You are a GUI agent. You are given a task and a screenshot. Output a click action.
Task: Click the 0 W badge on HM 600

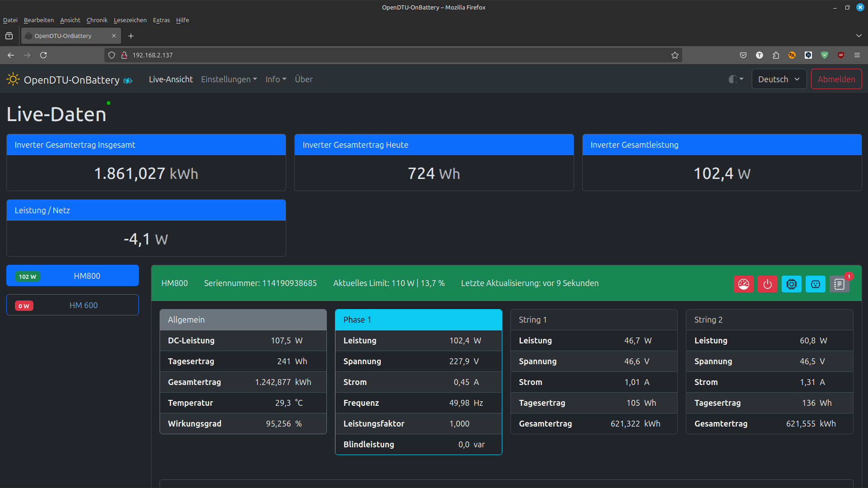(x=24, y=306)
